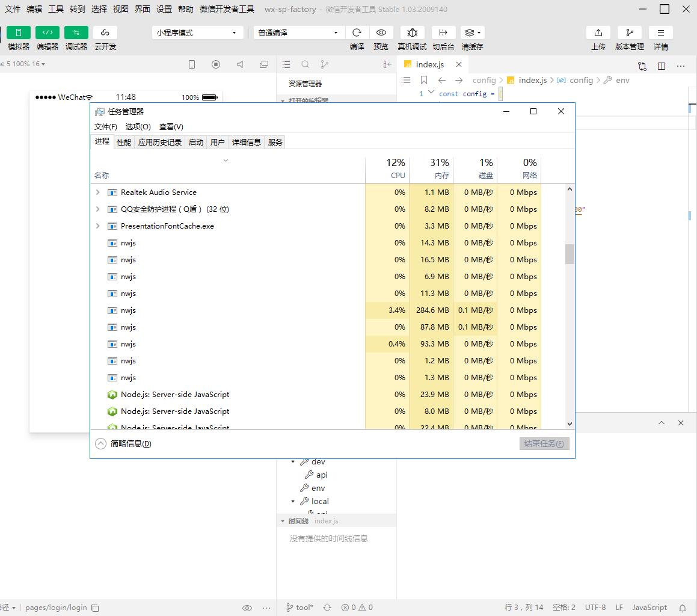Click the preview eye icon

point(381,32)
